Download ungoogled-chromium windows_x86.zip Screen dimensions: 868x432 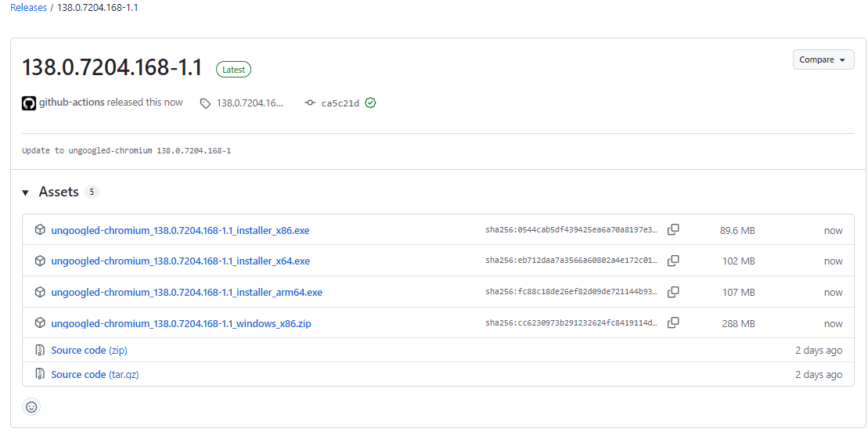point(181,323)
